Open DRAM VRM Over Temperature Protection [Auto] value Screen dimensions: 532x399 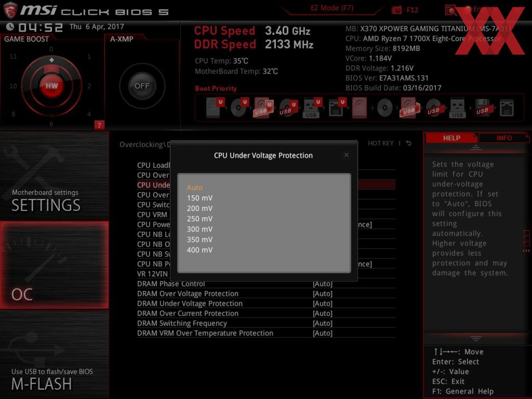tap(323, 333)
